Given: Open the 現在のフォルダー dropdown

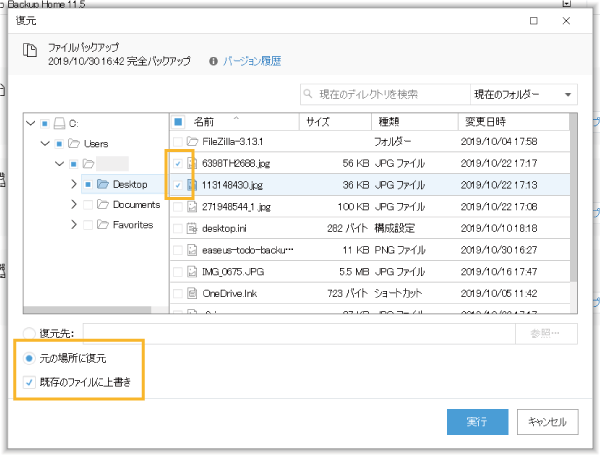Looking at the screenshot, I should (523, 94).
